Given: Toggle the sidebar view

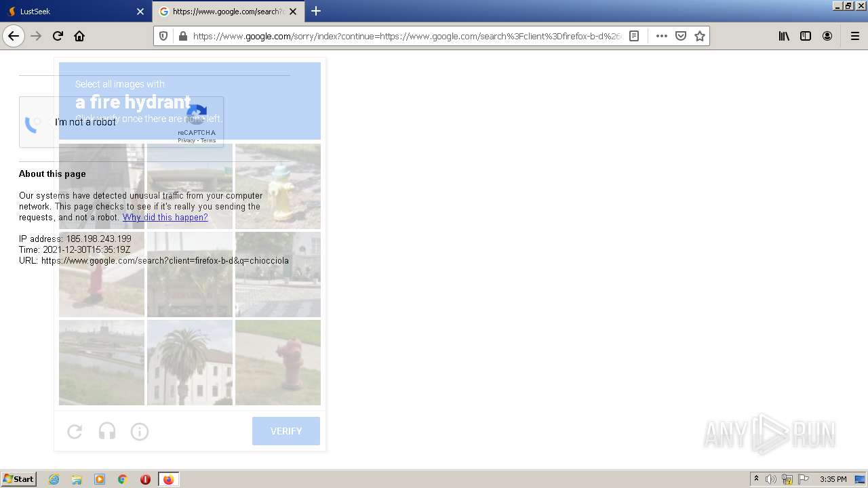Looking at the screenshot, I should click(806, 36).
